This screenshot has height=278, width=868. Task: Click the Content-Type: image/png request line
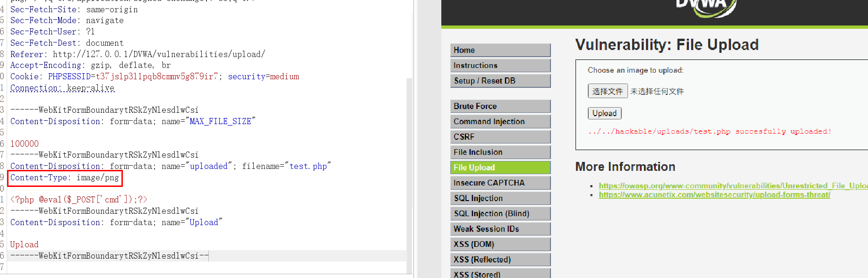pyautogui.click(x=65, y=177)
